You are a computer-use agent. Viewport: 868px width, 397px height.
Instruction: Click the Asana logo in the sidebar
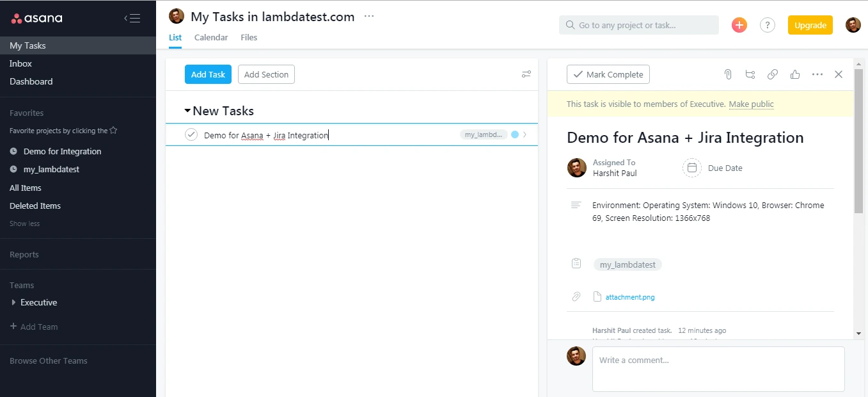point(36,18)
